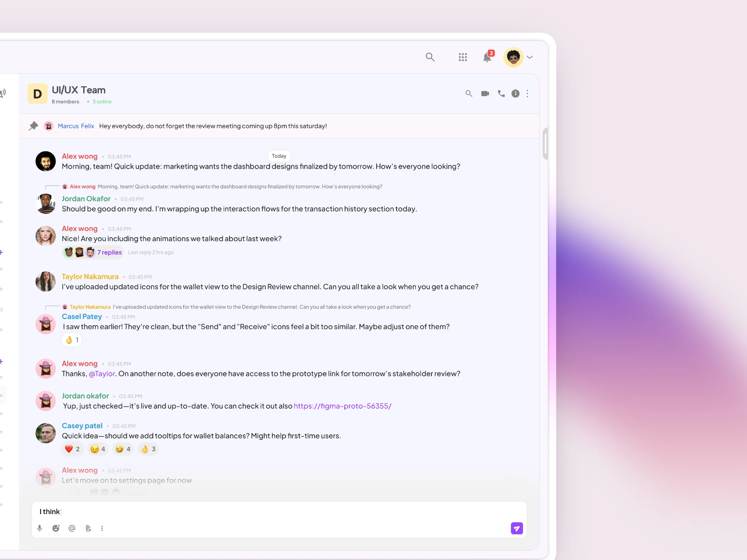This screenshot has height=560, width=747.
Task: Open Jordan Okafor's name on interaction flows message
Action: pyautogui.click(x=86, y=199)
